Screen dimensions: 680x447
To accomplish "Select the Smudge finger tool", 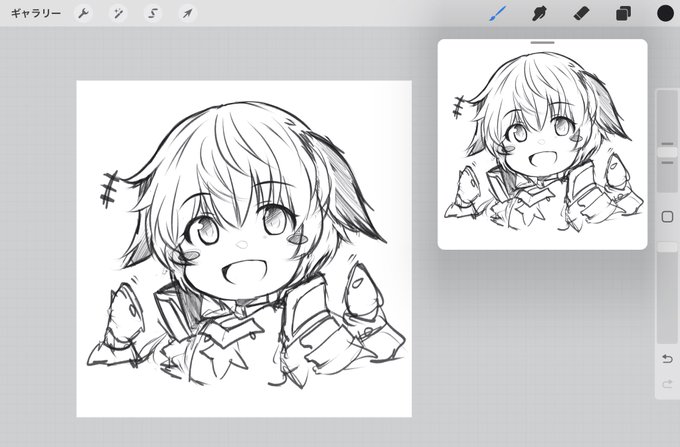I will (539, 14).
